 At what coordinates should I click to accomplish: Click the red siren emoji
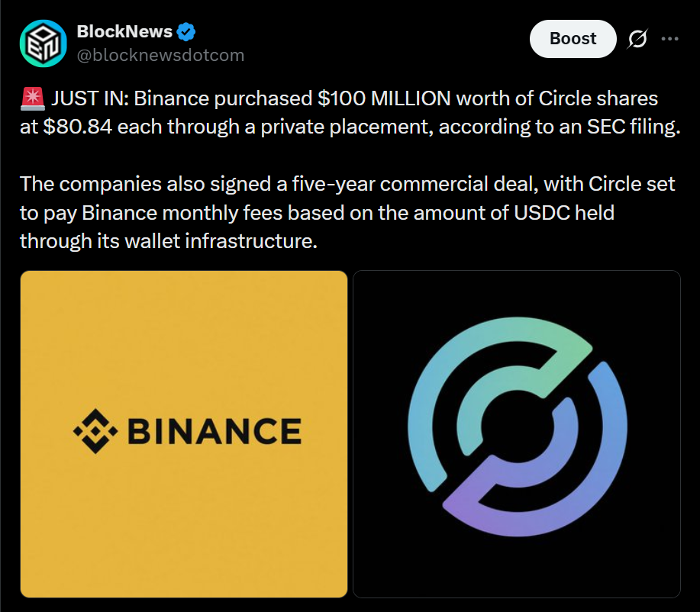click(33, 98)
